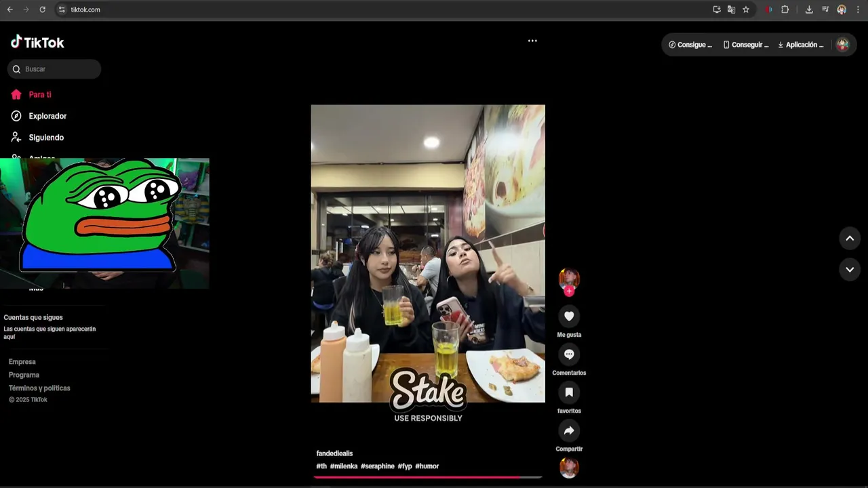Reload the page with the refresh icon
Screen dimensions: 868x488
pyautogui.click(x=42, y=9)
